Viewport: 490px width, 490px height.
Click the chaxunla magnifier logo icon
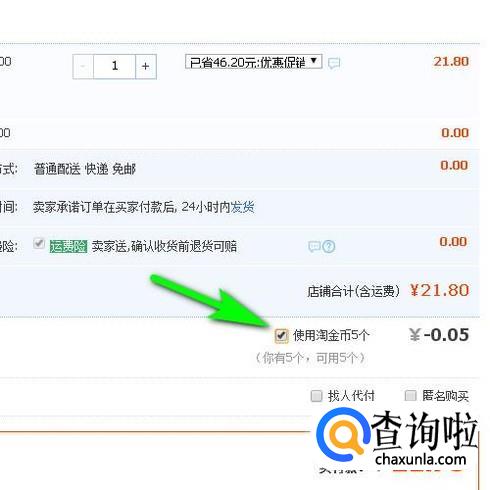coord(343,435)
